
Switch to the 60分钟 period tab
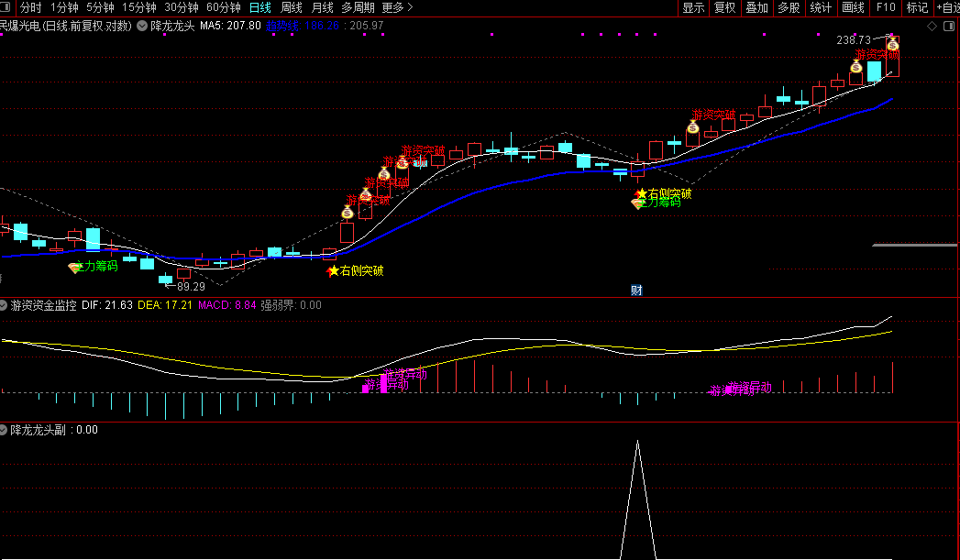click(x=224, y=7)
